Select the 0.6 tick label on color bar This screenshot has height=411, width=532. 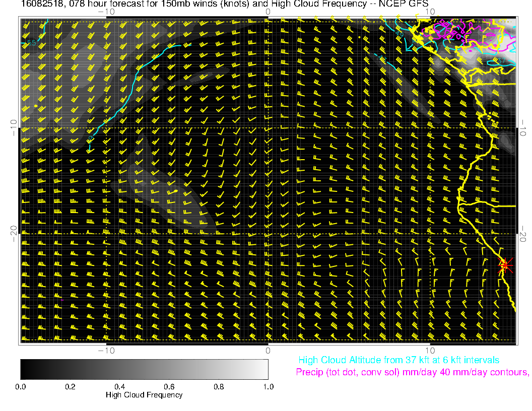tap(169, 387)
